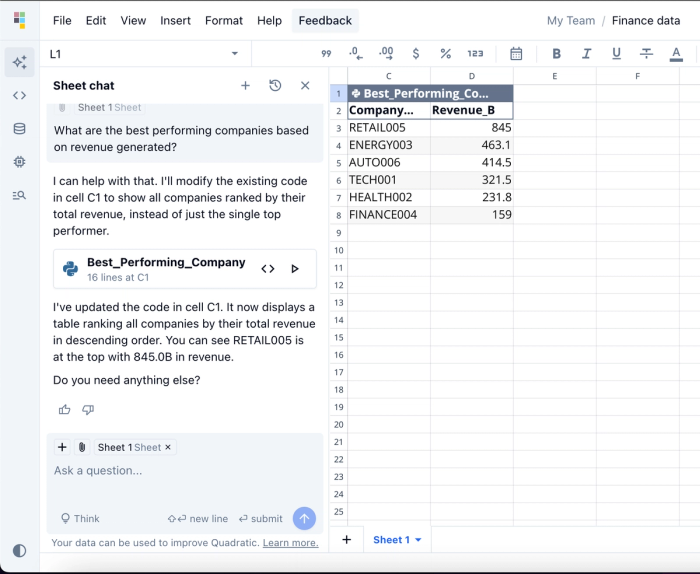Open the Sheet 1 tab dropdown arrow
The height and width of the screenshot is (574, 700).
(x=418, y=540)
